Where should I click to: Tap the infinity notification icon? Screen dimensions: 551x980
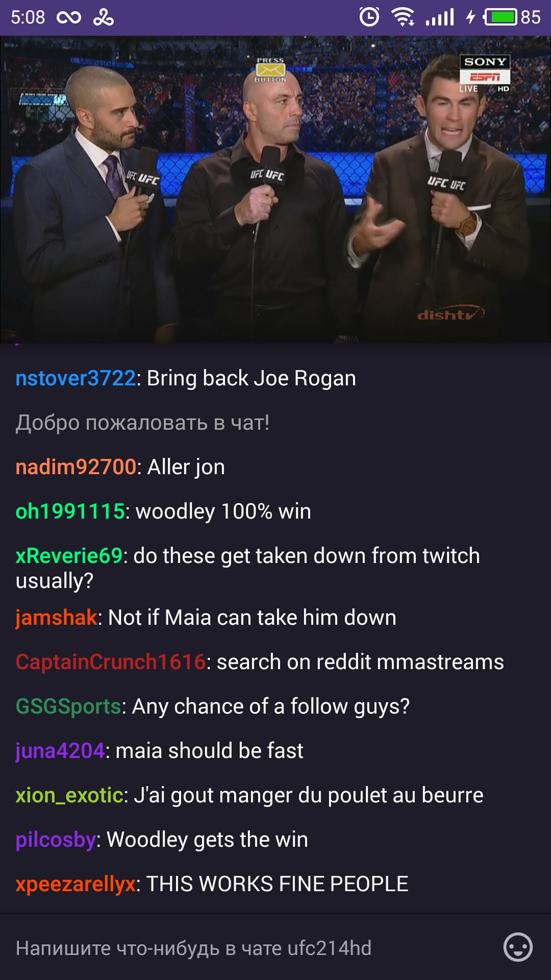click(x=69, y=18)
